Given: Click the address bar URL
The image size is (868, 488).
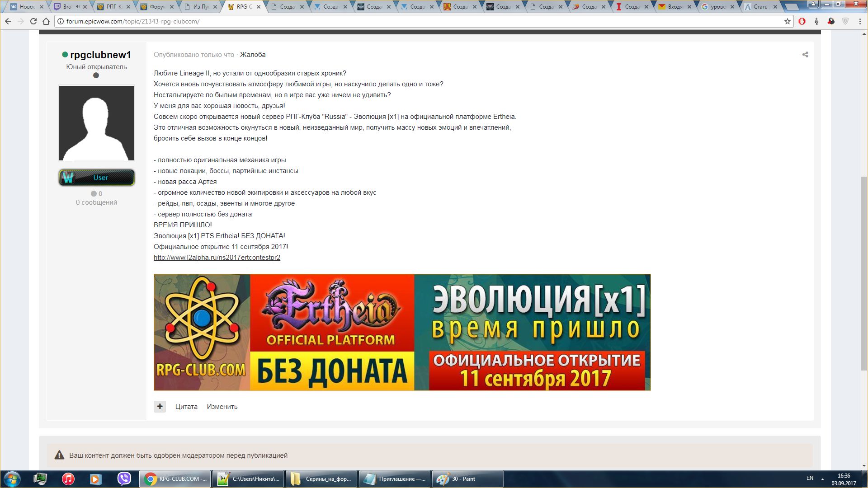Looking at the screenshot, I should point(133,21).
